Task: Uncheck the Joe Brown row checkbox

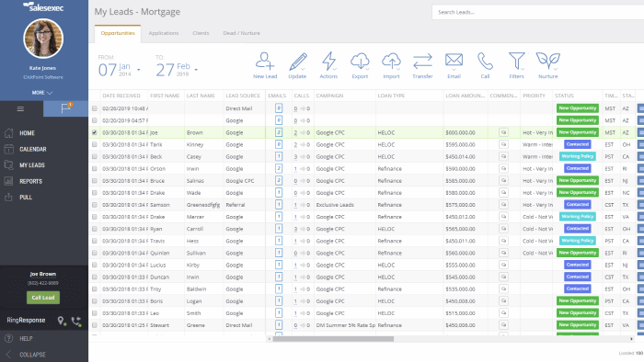Action: tap(95, 132)
